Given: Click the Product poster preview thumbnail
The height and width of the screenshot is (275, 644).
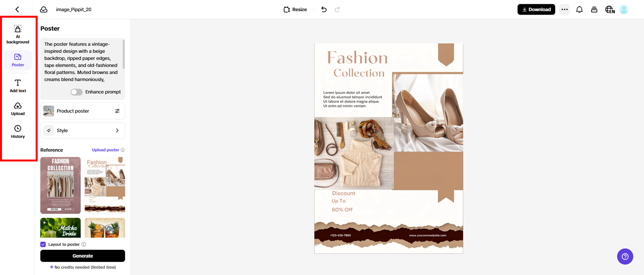Looking at the screenshot, I should coord(49,111).
